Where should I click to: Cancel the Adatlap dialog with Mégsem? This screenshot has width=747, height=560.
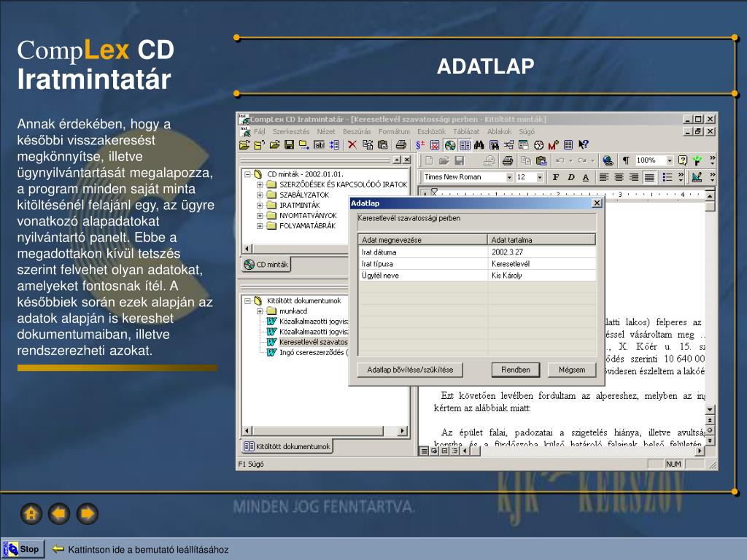point(572,370)
